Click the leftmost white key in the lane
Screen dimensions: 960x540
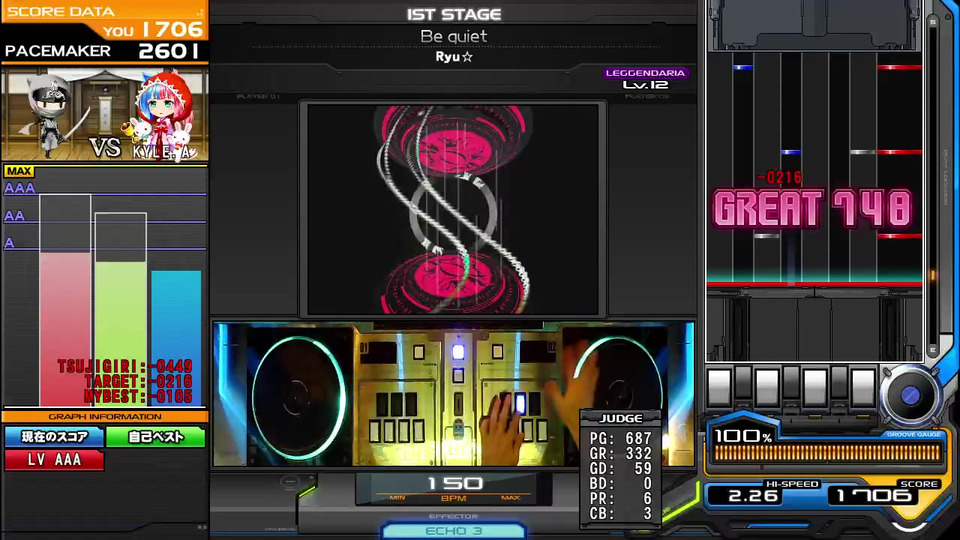pyautogui.click(x=719, y=387)
